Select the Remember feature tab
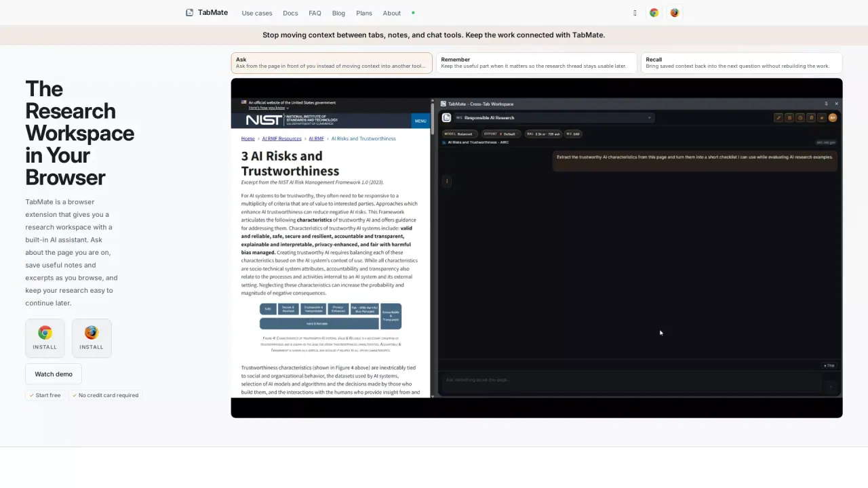This screenshot has height=488, width=868. (536, 62)
